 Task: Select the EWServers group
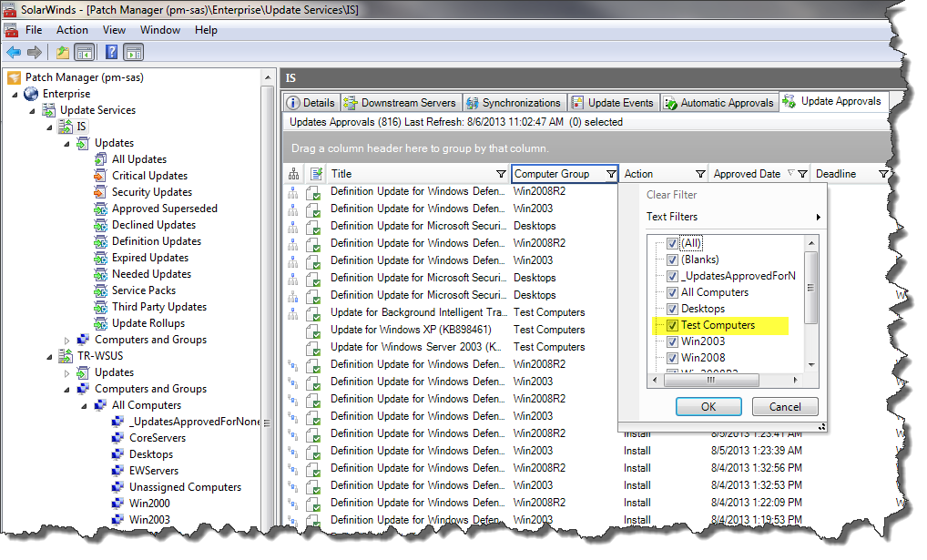coord(154,471)
